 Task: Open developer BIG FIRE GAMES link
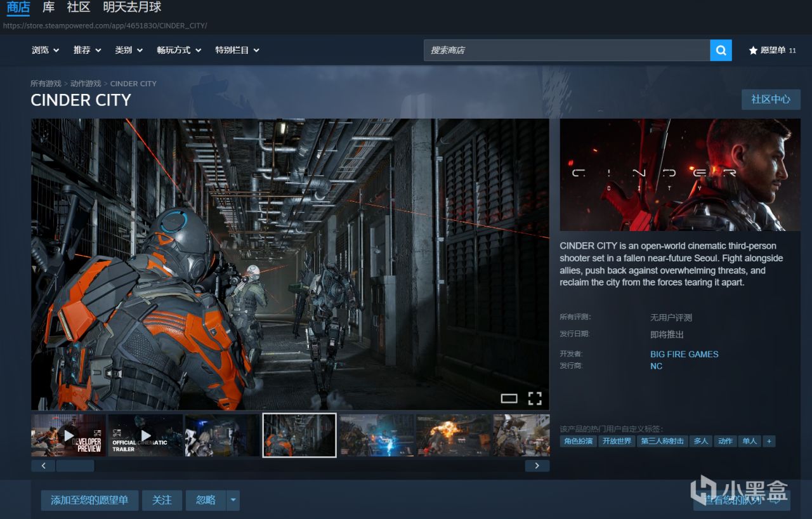[x=684, y=354]
